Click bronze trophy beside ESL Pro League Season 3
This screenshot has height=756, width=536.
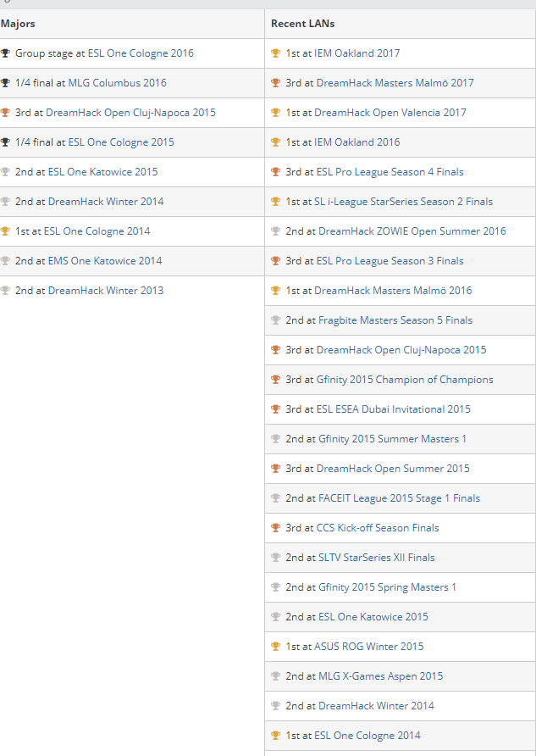point(275,260)
